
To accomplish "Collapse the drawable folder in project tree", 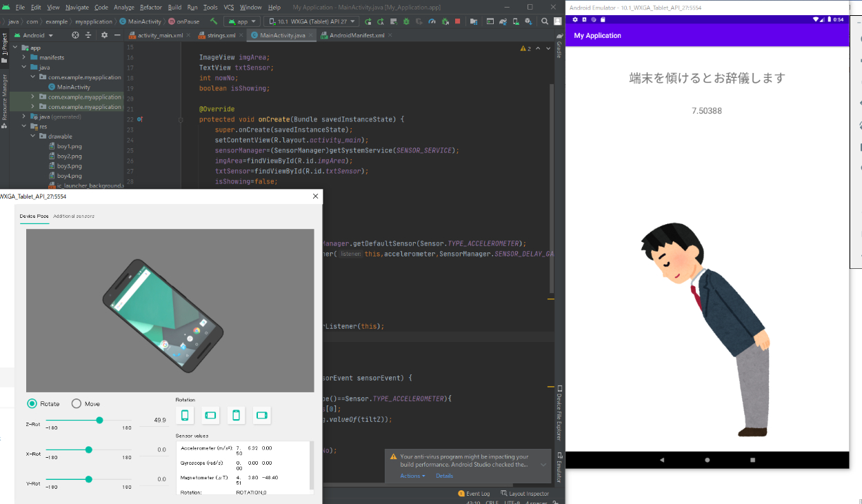I will [x=33, y=137].
